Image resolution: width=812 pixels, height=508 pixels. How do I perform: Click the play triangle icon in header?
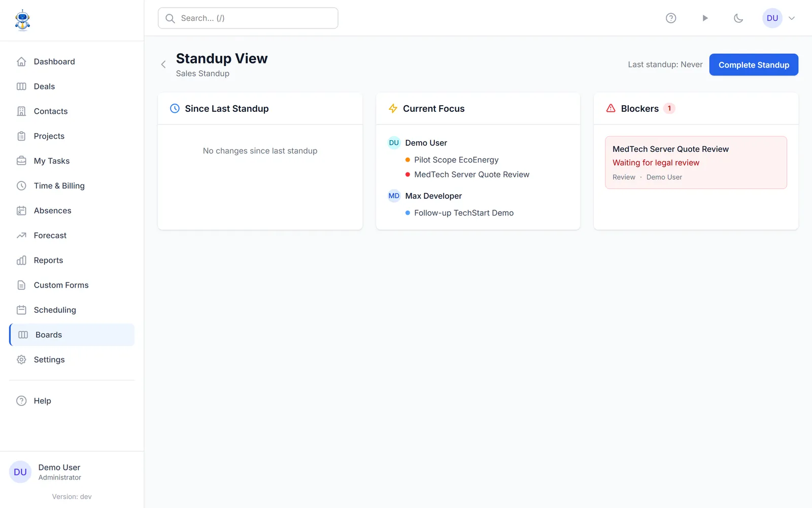(705, 18)
